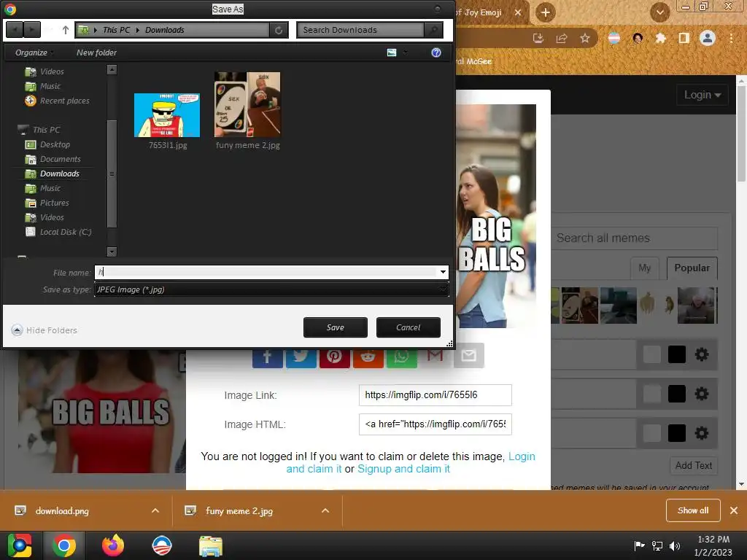This screenshot has width=747, height=560.
Task: Refresh the Downloads folder listing
Action: tap(279, 30)
